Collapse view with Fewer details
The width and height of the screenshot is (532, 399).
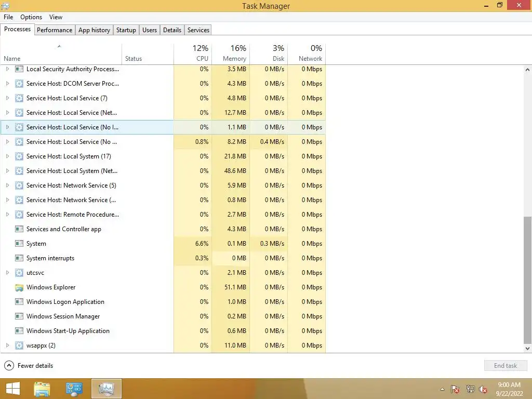coord(29,366)
